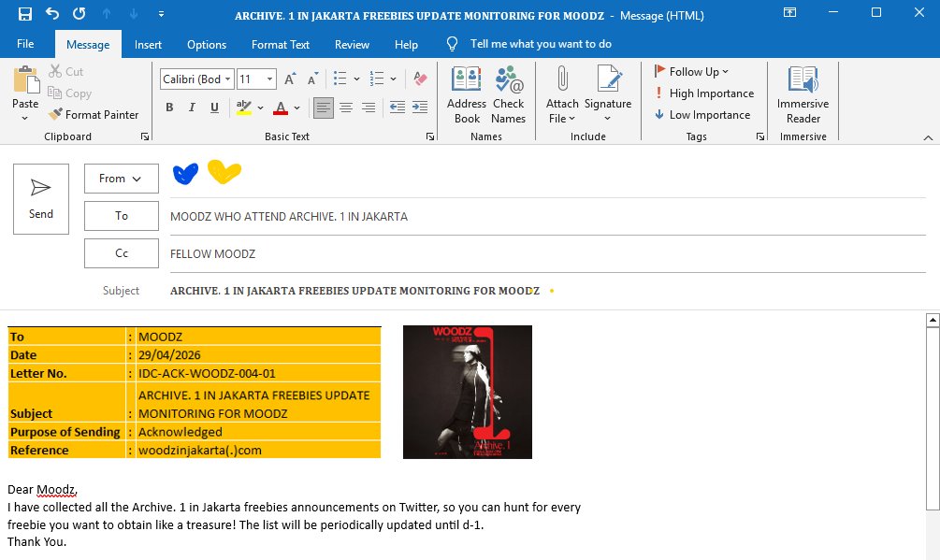Open the Signature menu
940x560 pixels.
(x=608, y=94)
